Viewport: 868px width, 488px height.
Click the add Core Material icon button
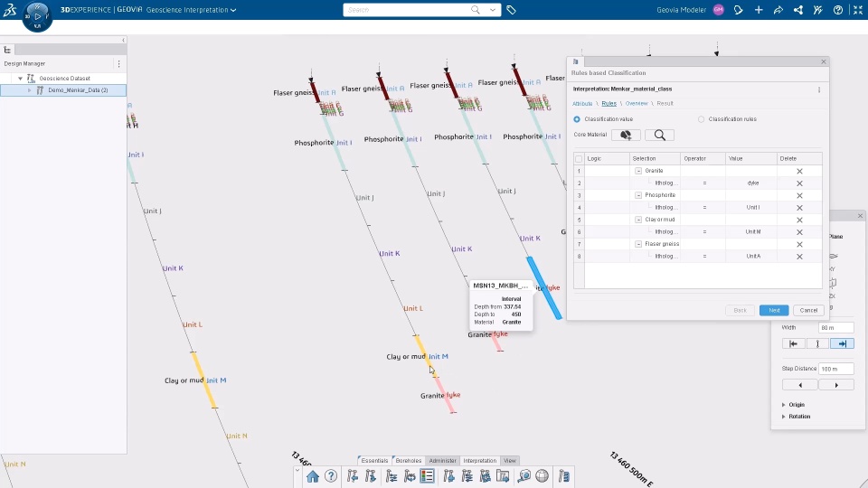pos(626,135)
